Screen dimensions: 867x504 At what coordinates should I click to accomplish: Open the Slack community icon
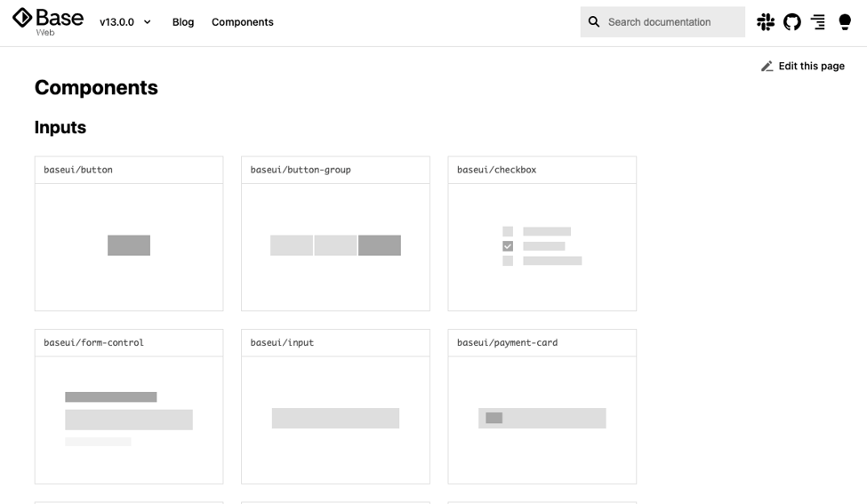click(765, 22)
